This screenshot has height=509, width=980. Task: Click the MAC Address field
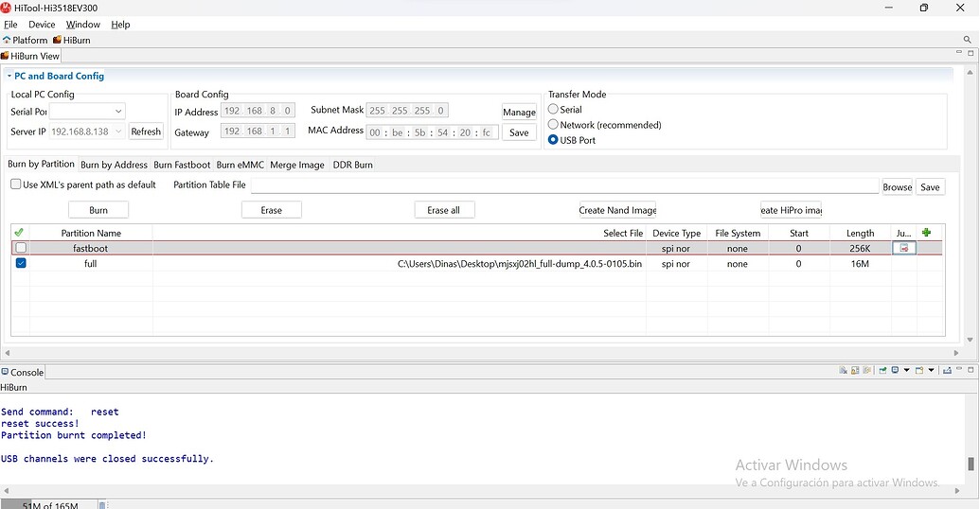pos(433,132)
